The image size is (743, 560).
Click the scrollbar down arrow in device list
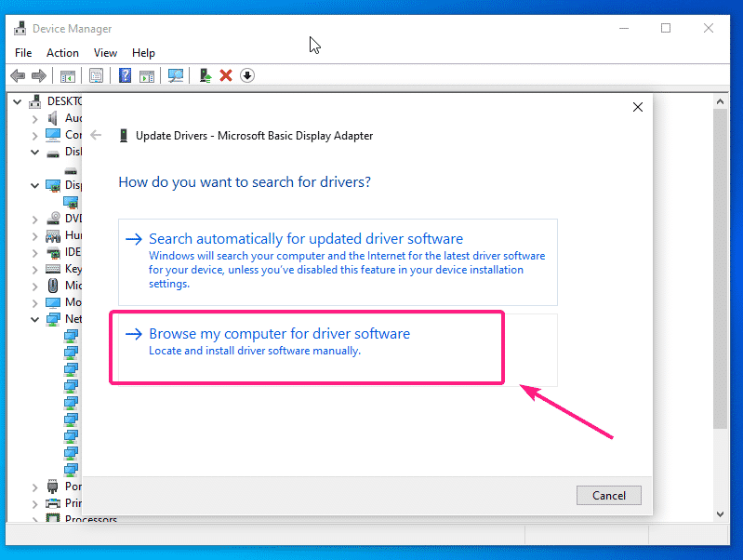pyautogui.click(x=721, y=514)
